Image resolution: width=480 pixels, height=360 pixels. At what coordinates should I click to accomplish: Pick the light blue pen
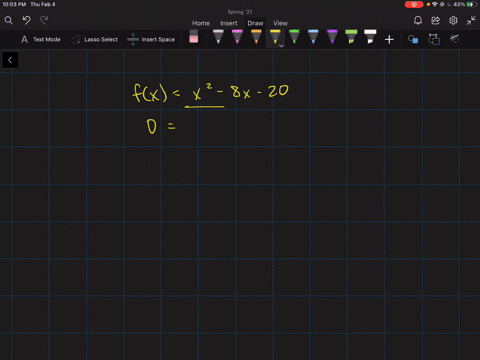(313, 37)
